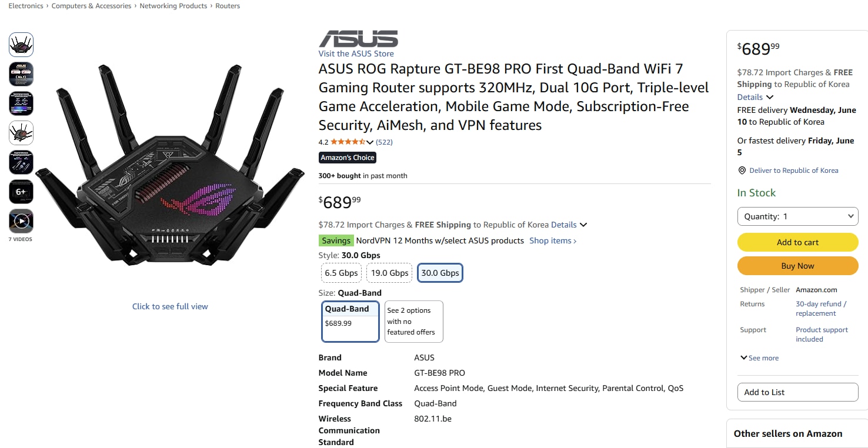Open the Quantity dropdown
This screenshot has width=868, height=448.
click(798, 216)
